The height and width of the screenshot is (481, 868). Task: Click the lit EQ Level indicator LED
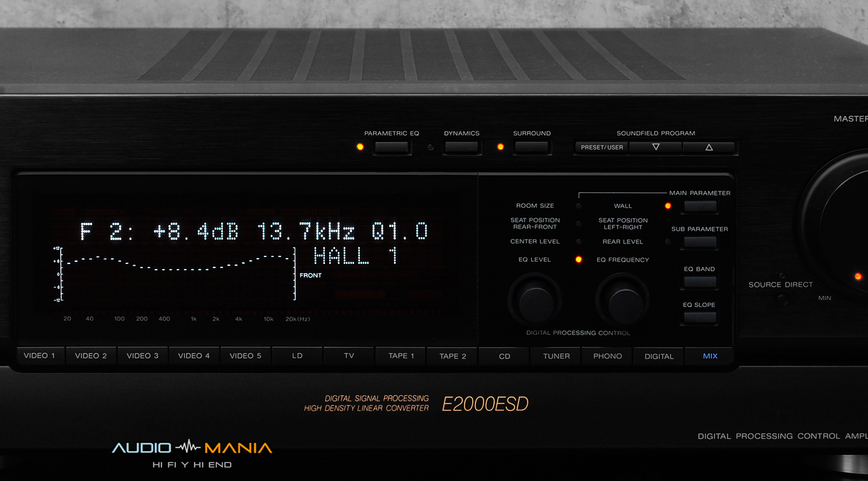coord(579,259)
